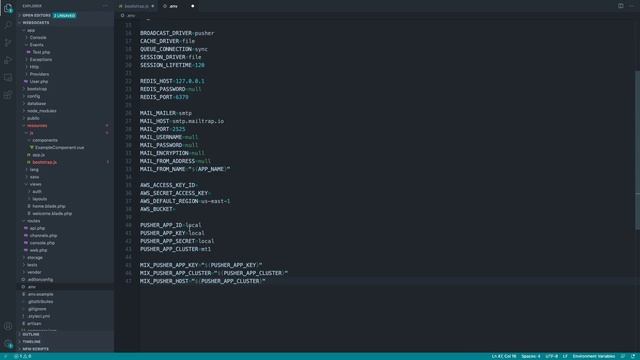The height and width of the screenshot is (360, 640).
Task: Collapse the app folder
Action: (x=64, y=30)
